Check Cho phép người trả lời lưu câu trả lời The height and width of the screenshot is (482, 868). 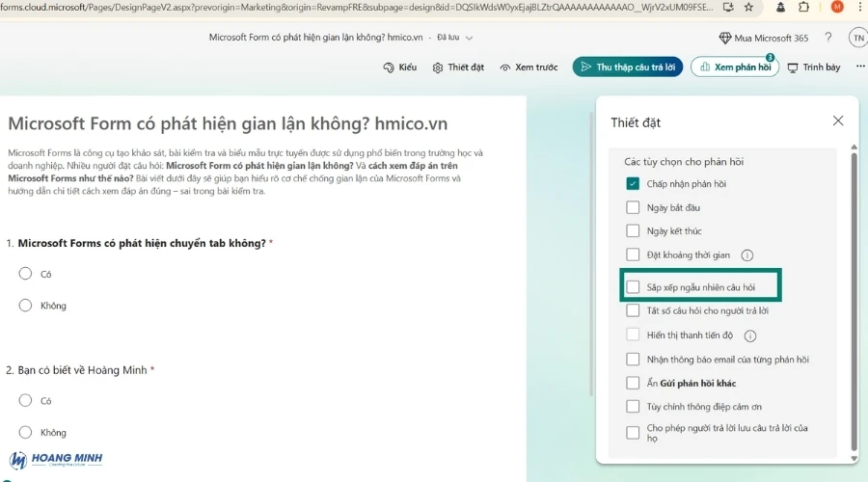[x=633, y=433]
